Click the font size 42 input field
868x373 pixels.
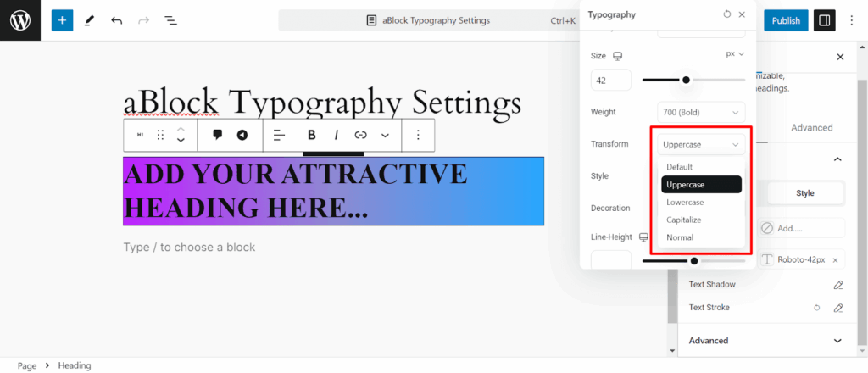tap(611, 81)
